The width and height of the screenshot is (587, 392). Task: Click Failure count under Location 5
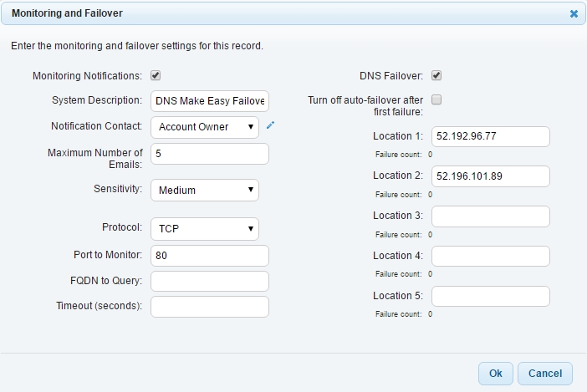[x=398, y=314]
